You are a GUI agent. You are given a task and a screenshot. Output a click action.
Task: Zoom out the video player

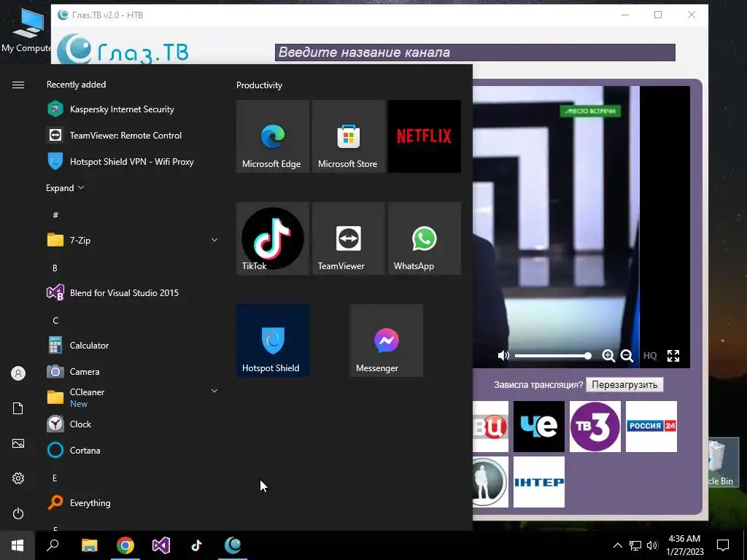pos(627,356)
